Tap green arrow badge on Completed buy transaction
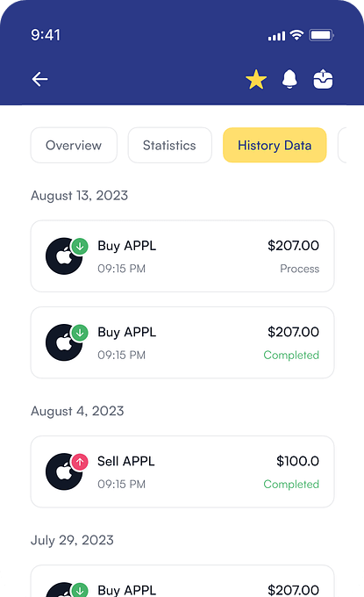 [x=80, y=333]
